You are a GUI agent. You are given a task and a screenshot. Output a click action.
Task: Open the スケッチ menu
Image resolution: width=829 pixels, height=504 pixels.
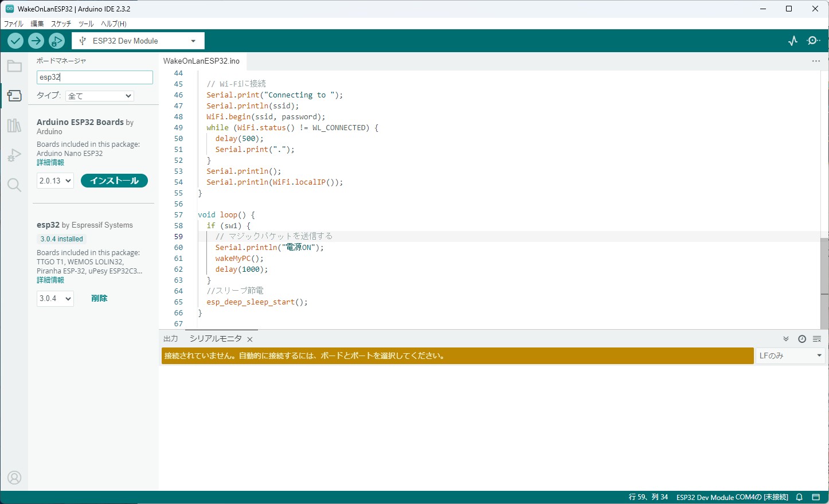(x=61, y=24)
